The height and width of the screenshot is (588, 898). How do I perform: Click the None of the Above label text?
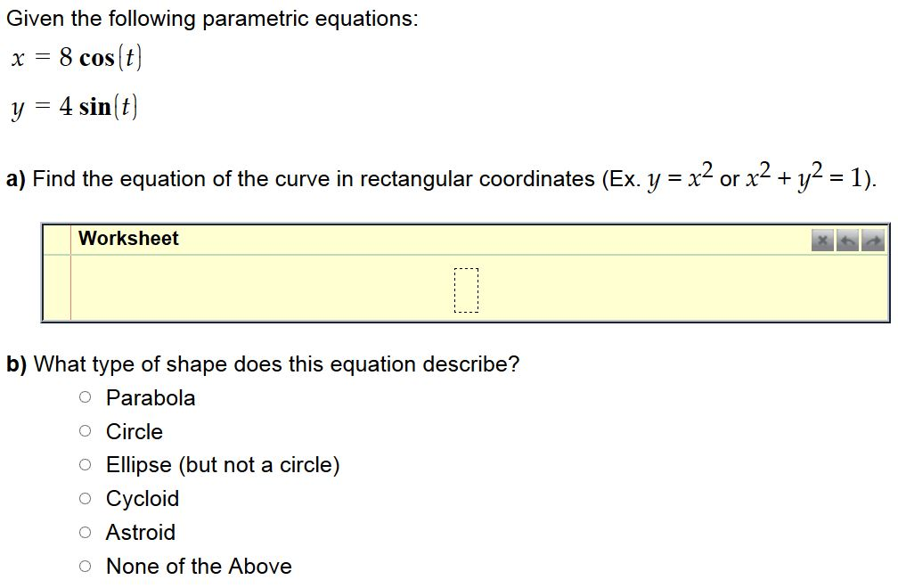198,566
